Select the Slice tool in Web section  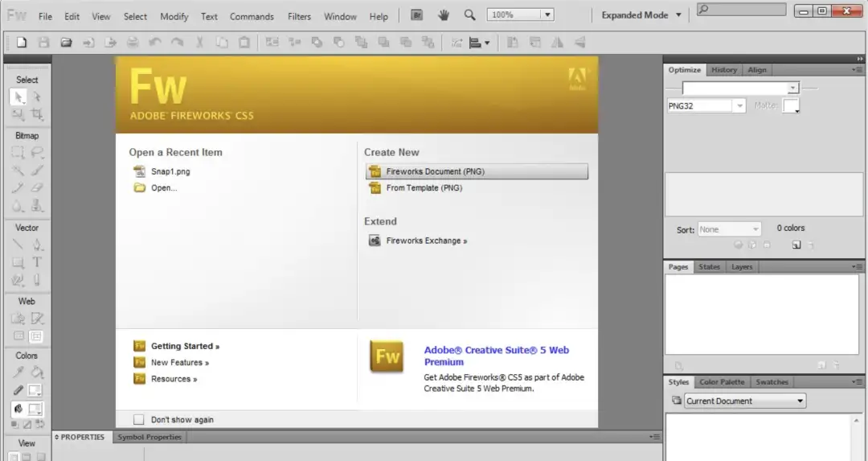click(36, 319)
